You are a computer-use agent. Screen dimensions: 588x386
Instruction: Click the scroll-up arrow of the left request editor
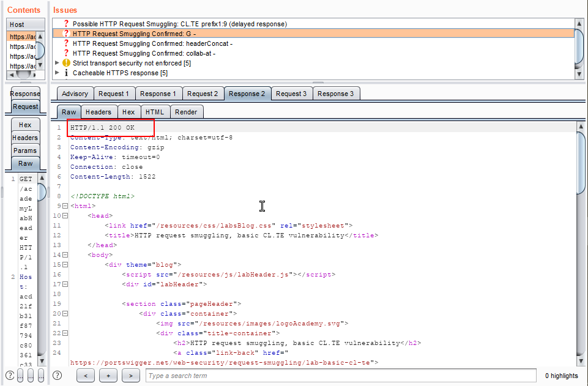42,177
